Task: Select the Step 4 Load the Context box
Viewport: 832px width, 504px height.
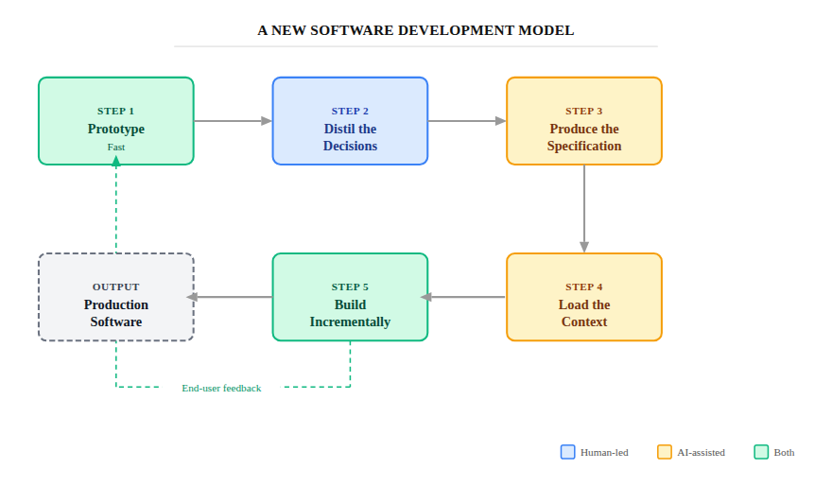Action: [x=583, y=297]
